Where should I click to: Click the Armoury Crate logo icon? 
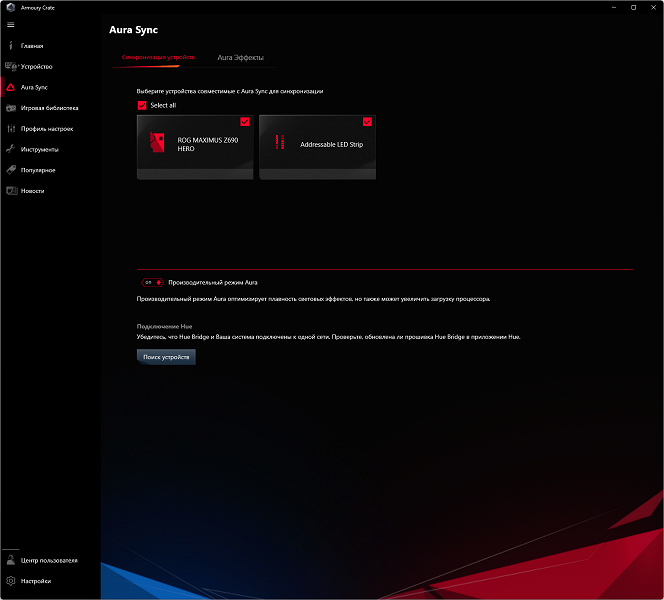11,7
